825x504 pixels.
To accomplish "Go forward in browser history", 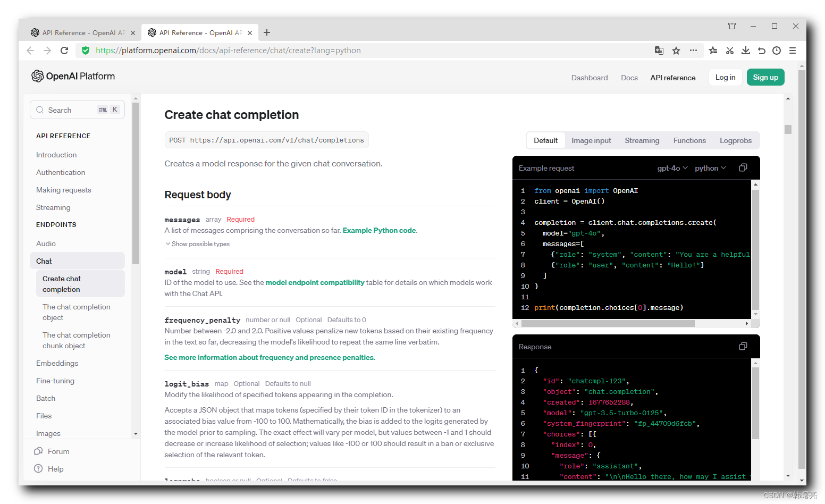I will click(47, 51).
